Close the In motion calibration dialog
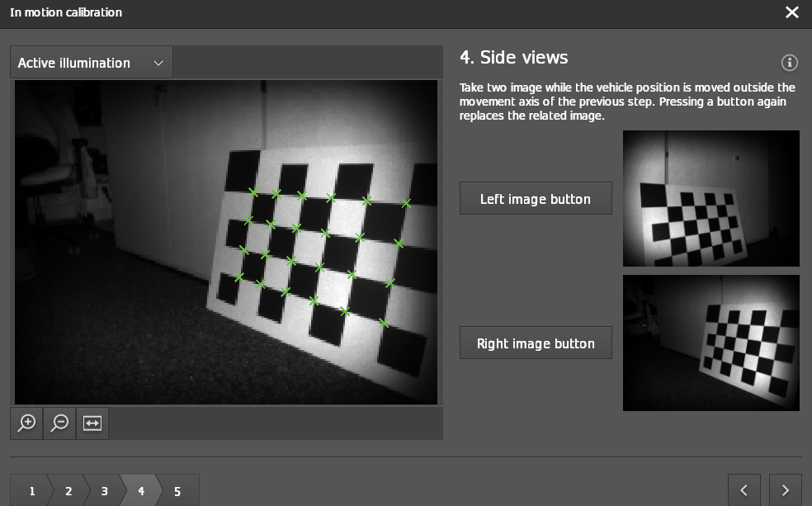Viewport: 812px width, 506px height. click(x=792, y=12)
